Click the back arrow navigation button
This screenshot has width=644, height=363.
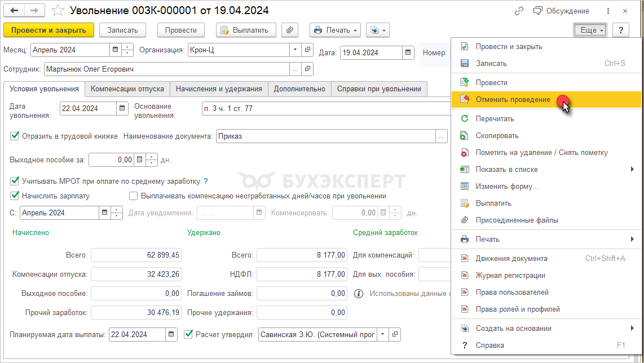(x=15, y=11)
